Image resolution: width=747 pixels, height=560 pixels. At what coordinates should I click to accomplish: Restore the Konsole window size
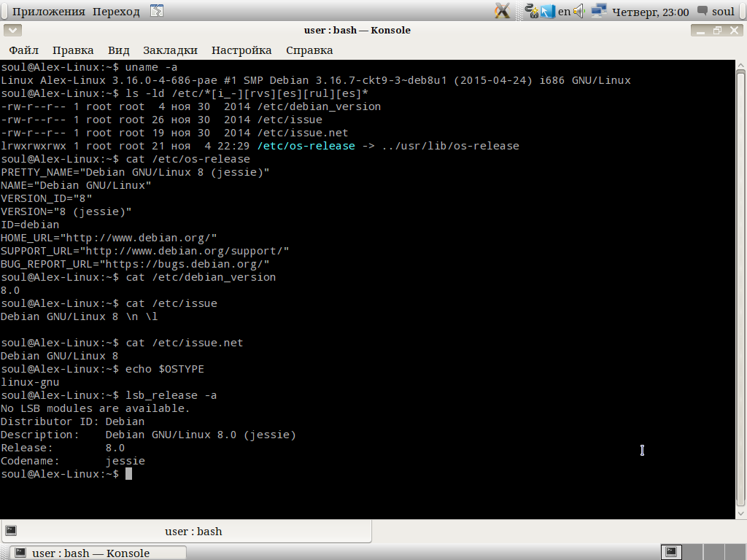click(717, 31)
